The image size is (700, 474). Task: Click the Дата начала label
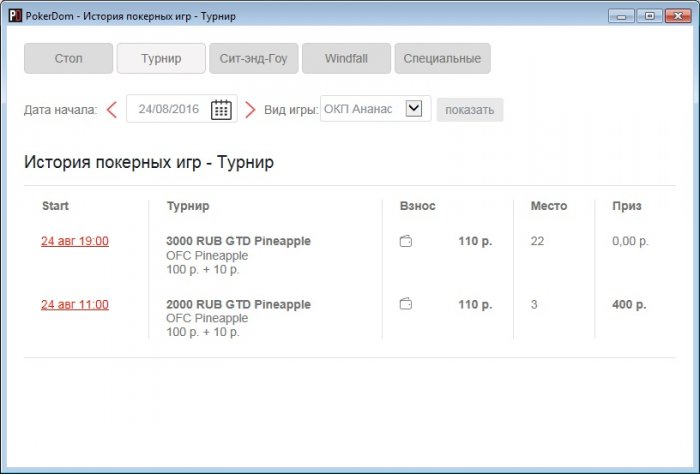click(x=61, y=110)
